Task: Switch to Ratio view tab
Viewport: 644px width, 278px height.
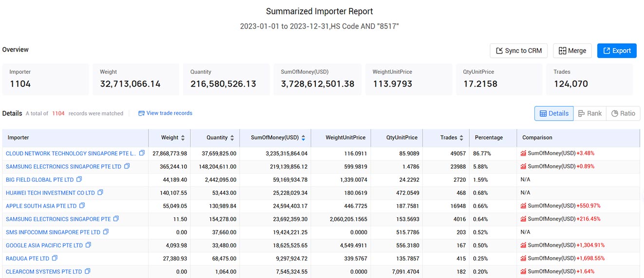Action: [x=623, y=113]
